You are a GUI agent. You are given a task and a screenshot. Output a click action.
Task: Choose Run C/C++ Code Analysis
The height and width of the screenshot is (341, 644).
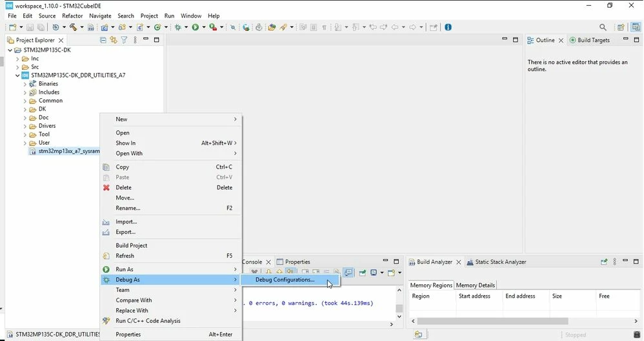tap(171, 321)
